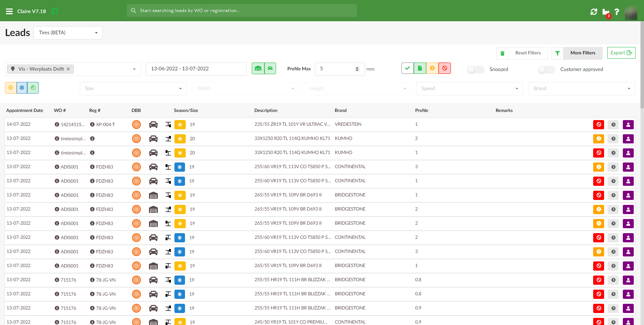Viewport: 644px width, 325px height.
Task: Toggle the summer tire sun filter
Action: click(11, 88)
